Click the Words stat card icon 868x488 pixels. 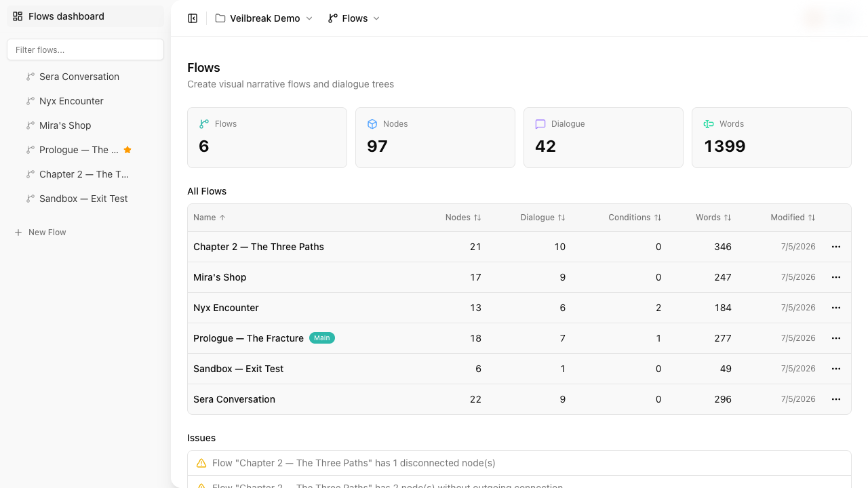709,124
